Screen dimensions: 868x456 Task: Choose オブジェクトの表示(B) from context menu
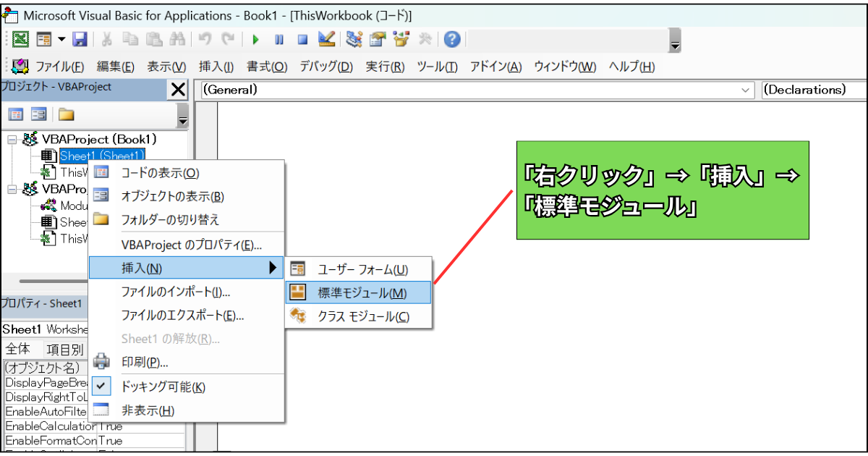(x=187, y=196)
